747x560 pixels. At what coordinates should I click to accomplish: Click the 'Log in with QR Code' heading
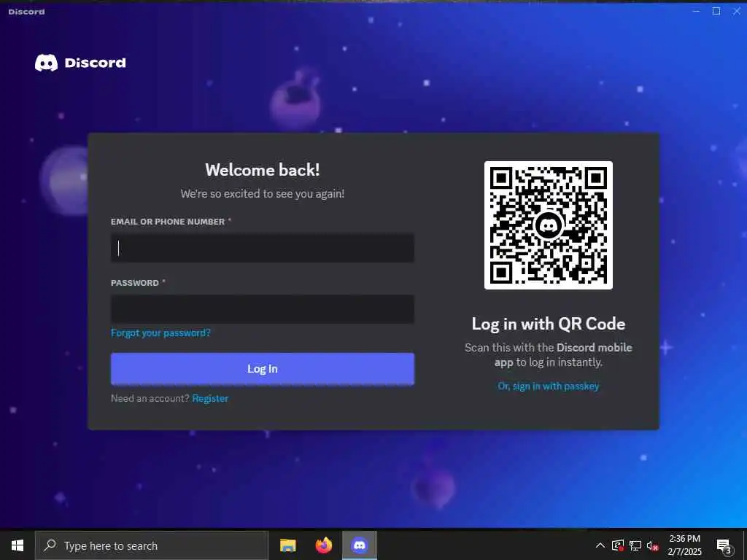pos(549,324)
